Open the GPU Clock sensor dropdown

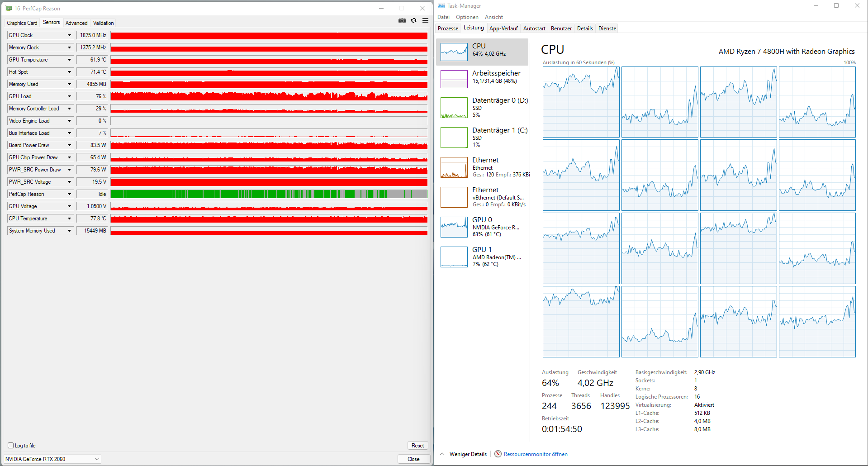70,35
